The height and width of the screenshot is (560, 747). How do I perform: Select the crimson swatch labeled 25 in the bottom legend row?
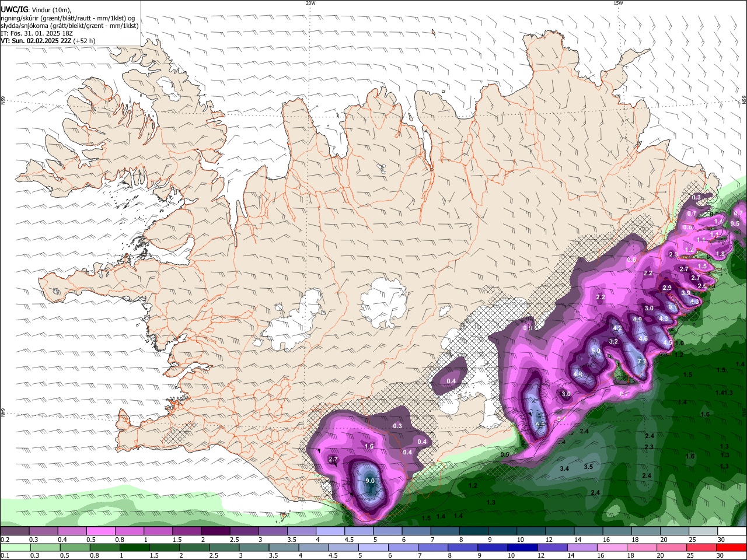(701, 548)
